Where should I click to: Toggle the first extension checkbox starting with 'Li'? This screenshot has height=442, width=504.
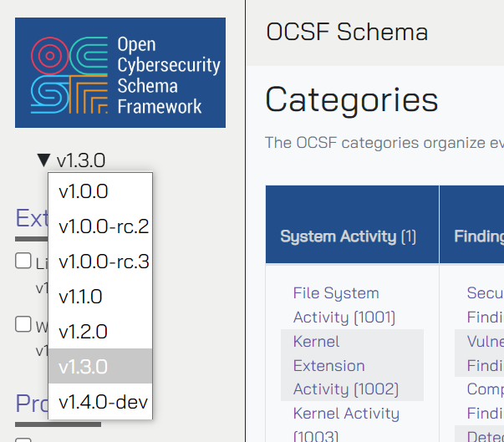[23, 261]
